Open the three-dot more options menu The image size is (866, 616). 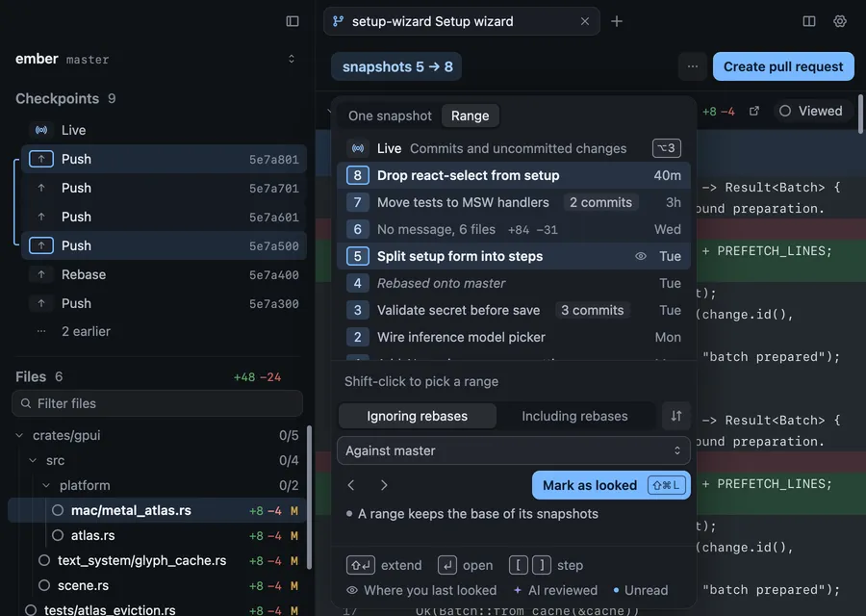click(x=693, y=66)
